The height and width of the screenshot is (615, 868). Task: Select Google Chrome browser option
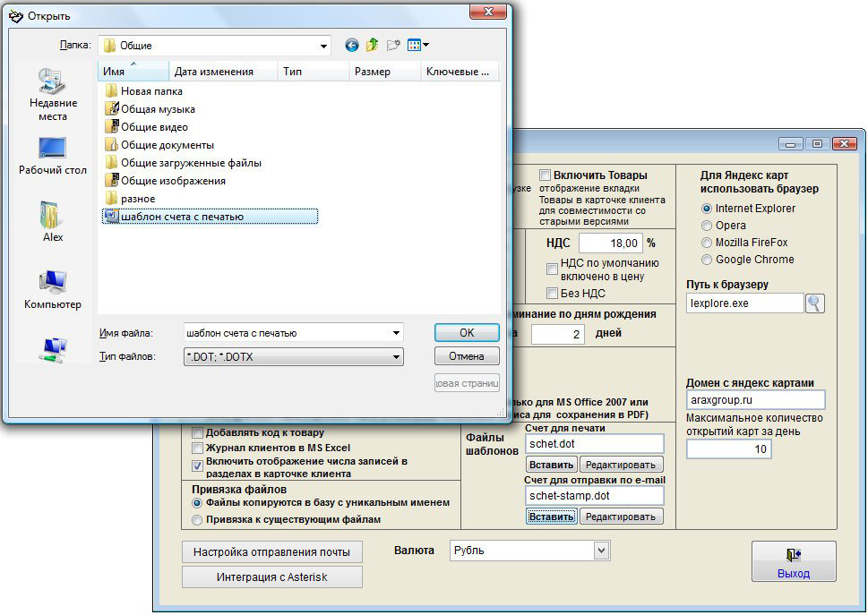[x=707, y=260]
